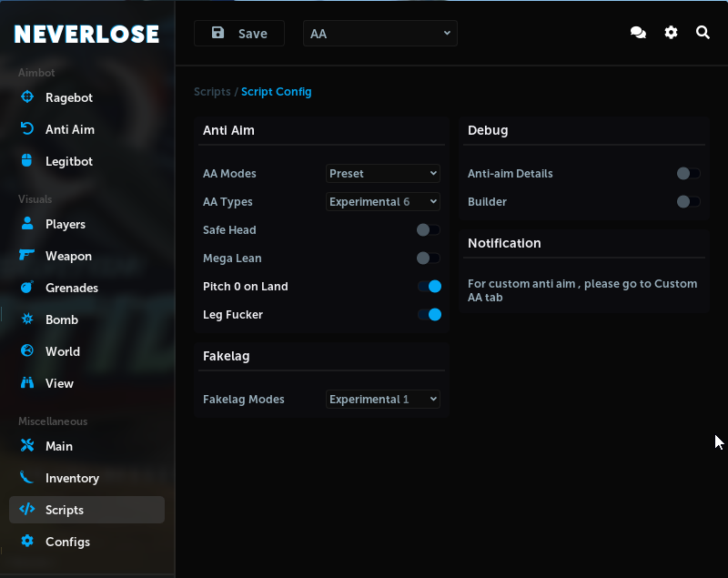This screenshot has height=578, width=728.
Task: Enable the Builder debug toggle
Action: click(688, 202)
